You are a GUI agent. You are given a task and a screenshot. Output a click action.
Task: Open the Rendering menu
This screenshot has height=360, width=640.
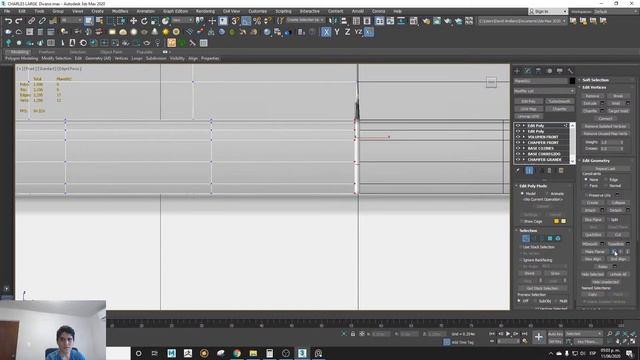205,11
